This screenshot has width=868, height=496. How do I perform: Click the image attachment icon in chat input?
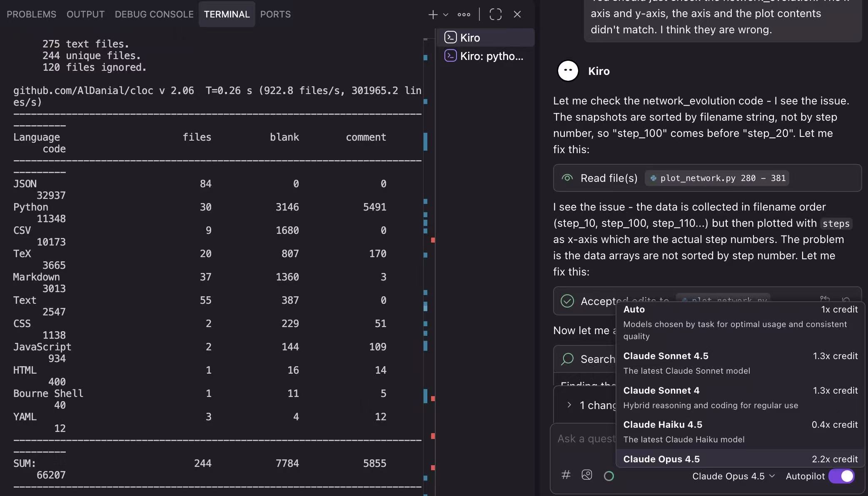(587, 475)
